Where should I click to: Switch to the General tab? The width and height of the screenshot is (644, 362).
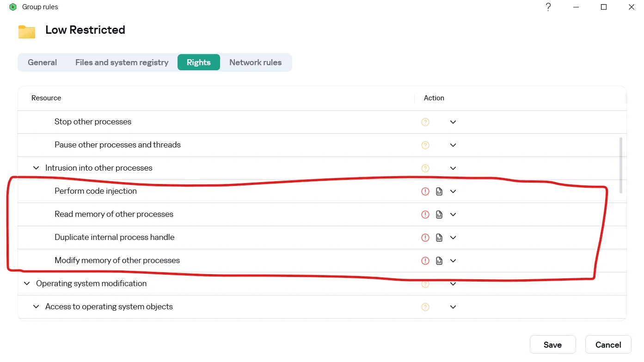pos(42,62)
